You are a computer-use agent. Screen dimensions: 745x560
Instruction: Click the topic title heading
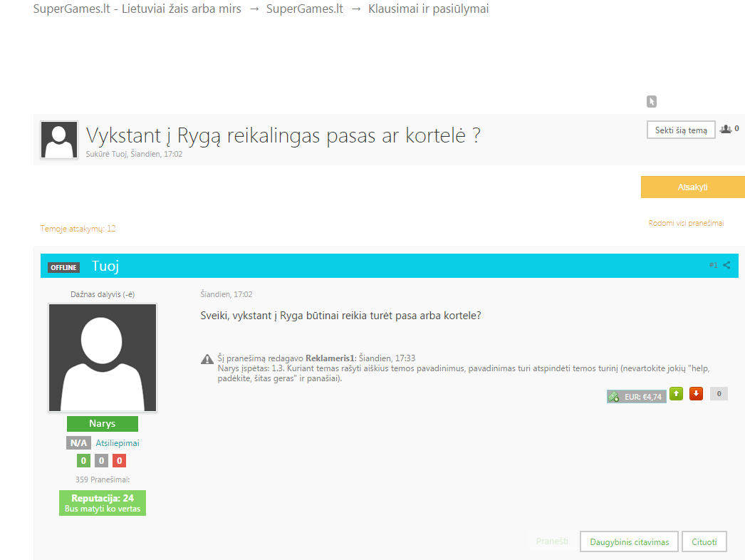click(x=283, y=135)
